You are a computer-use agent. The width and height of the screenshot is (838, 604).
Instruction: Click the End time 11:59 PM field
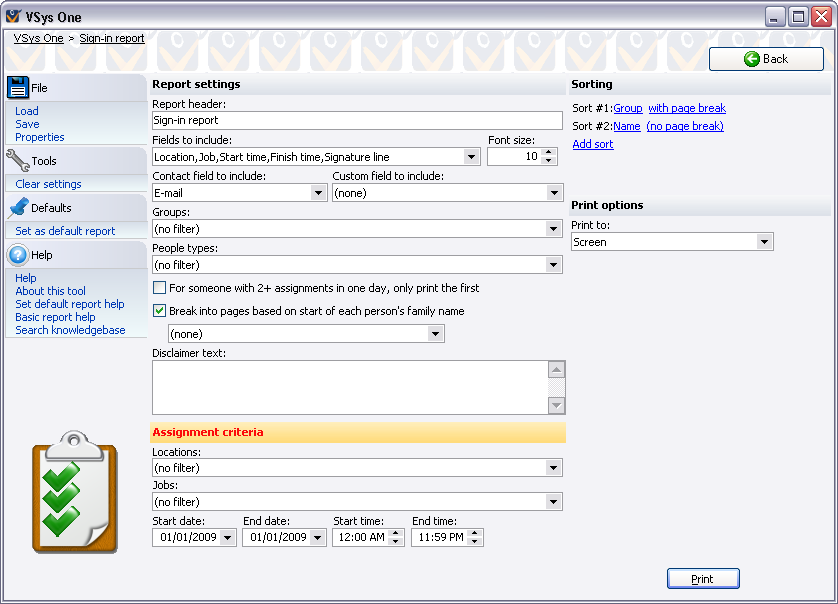[440, 538]
